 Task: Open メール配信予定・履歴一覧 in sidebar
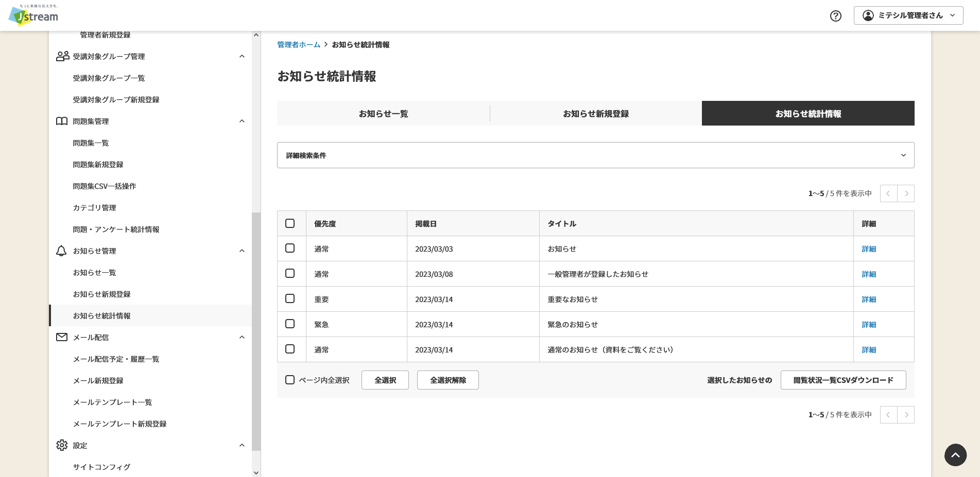click(116, 359)
